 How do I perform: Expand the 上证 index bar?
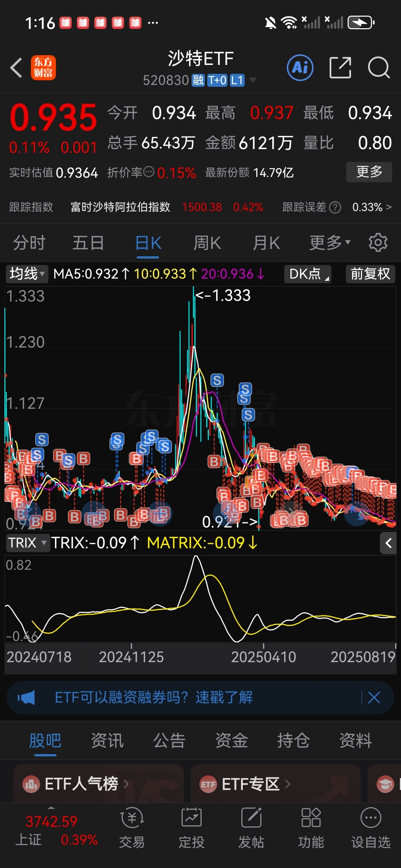[51, 808]
